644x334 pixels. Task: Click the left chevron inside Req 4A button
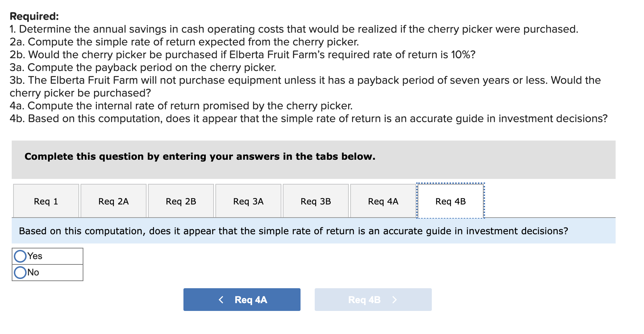pyautogui.click(x=221, y=299)
